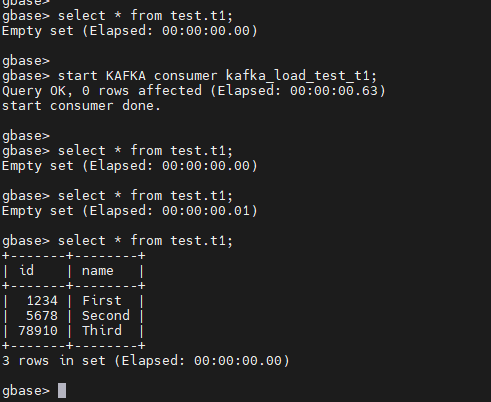Click the 'Third' name cell
The image size is (491, 402).
102,331
